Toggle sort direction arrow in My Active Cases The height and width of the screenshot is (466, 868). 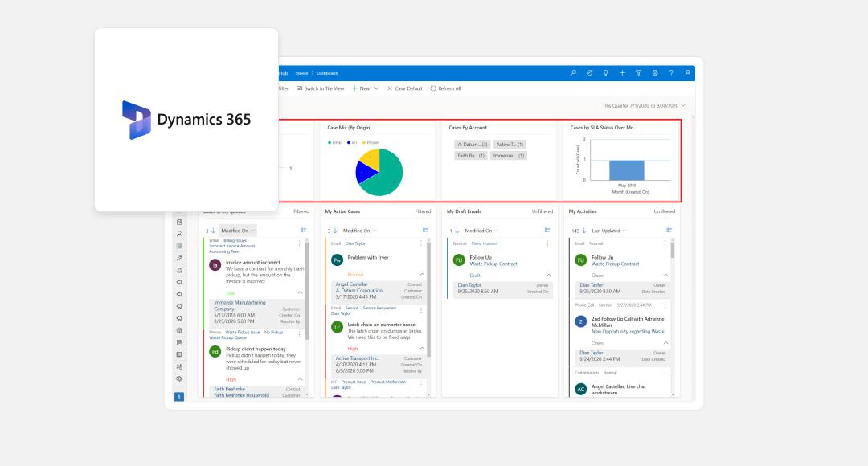[335, 231]
